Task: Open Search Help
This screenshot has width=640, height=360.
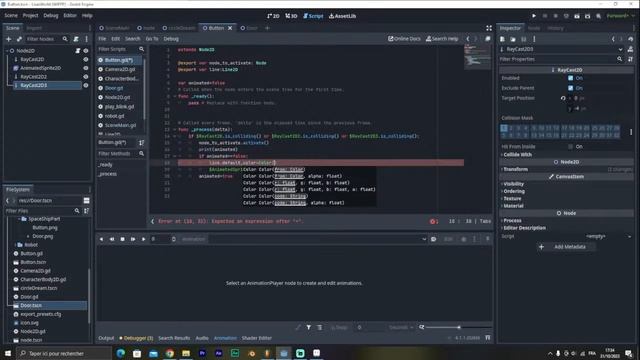Action: [x=442, y=39]
